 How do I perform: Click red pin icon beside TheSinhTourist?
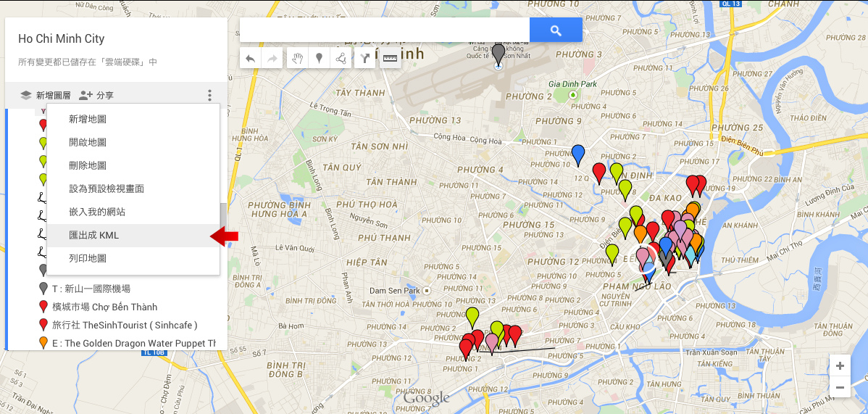click(43, 326)
